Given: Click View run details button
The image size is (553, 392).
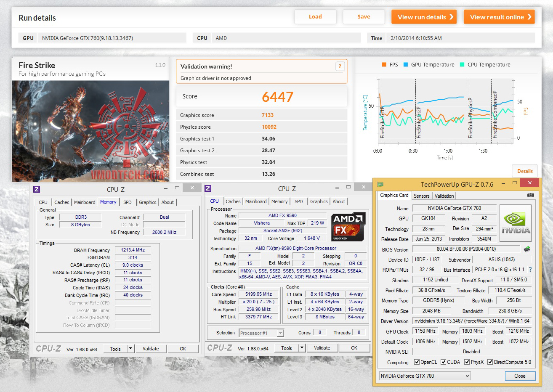Looking at the screenshot, I should [x=424, y=17].
